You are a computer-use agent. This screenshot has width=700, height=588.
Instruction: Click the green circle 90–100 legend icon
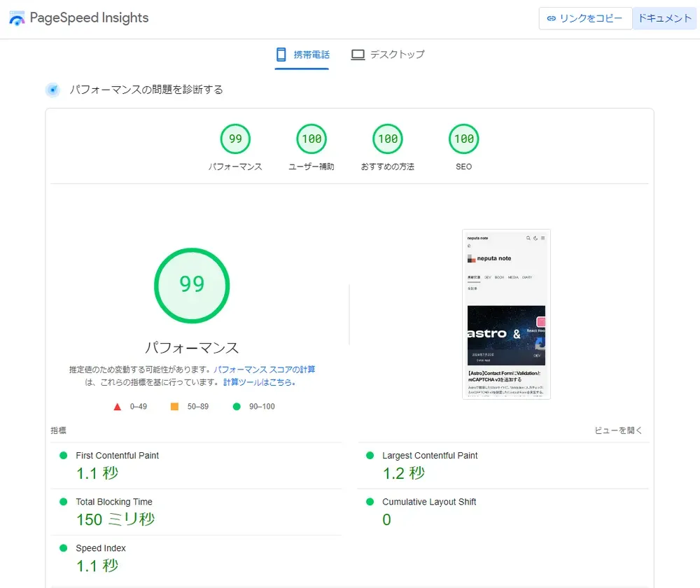coord(237,407)
